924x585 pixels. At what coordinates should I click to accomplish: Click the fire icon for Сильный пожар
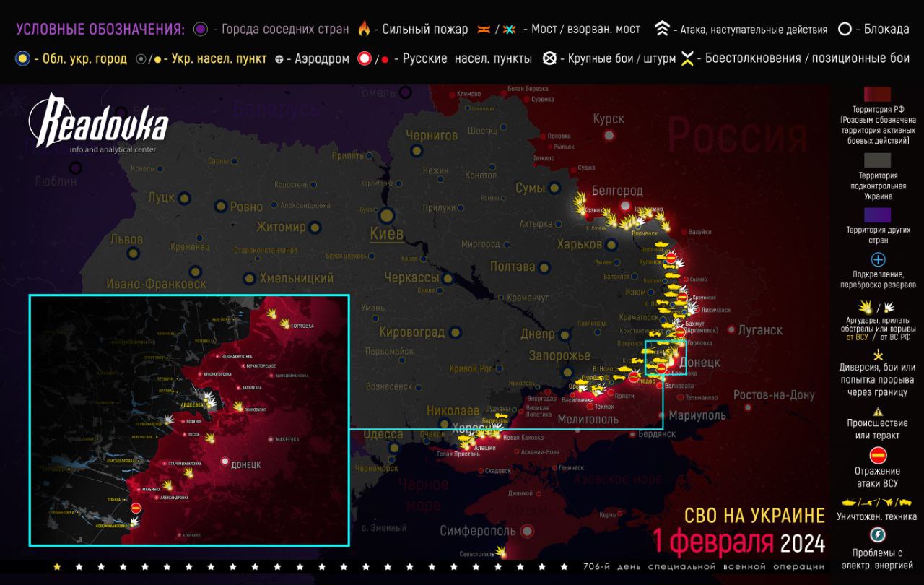coord(364,30)
